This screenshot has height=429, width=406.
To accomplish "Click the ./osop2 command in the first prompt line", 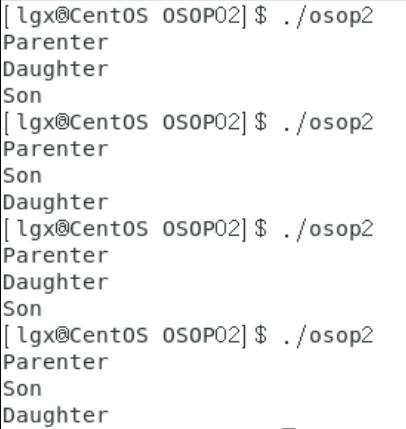I will tap(327, 16).
